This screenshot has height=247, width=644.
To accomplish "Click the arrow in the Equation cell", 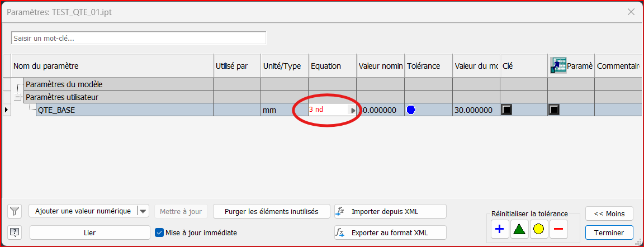I will click(x=353, y=111).
